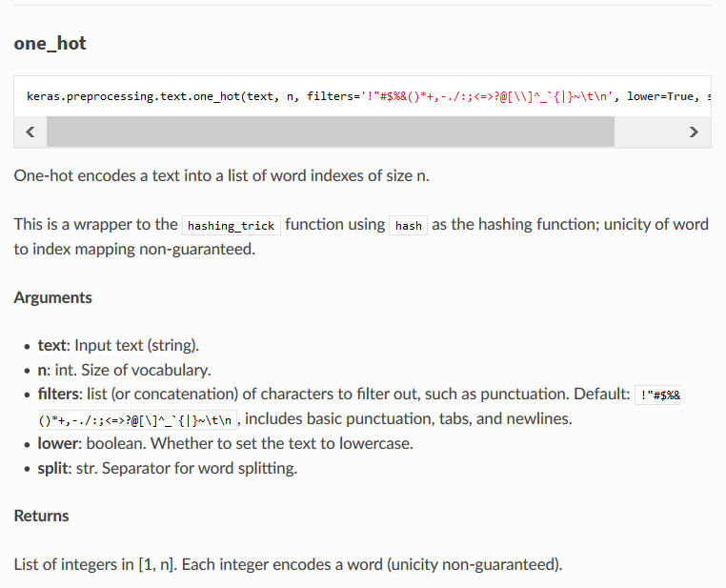The image size is (726, 588).
Task: Click the left scroll arrow of code block
Action: coord(30,132)
